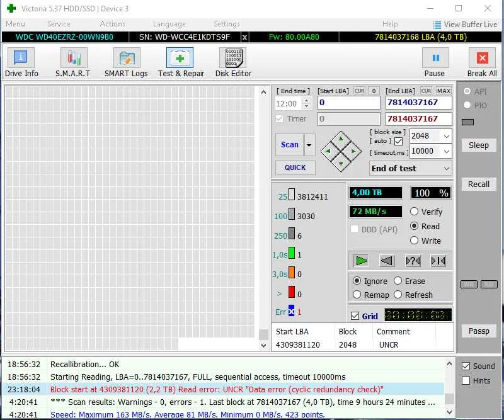Image resolution: width=504 pixels, height=420 pixels.
Task: Click the up arrow on navigation diamond
Action: pos(341,139)
